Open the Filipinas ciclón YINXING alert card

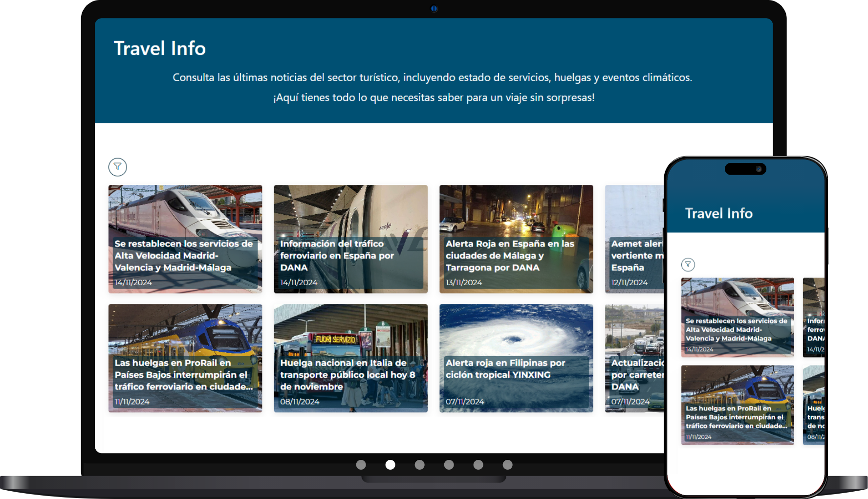tap(516, 358)
